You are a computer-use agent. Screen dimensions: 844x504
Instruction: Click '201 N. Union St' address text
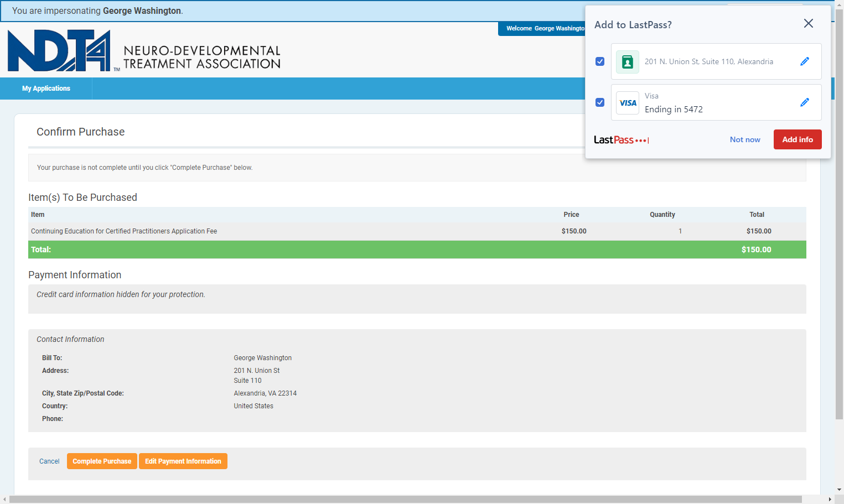coord(257,371)
